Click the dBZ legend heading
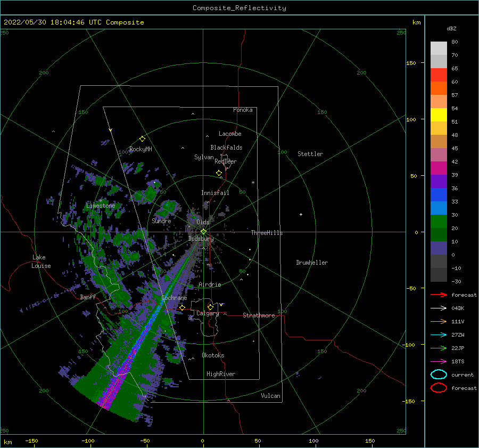This screenshot has width=479, height=448. point(451,28)
